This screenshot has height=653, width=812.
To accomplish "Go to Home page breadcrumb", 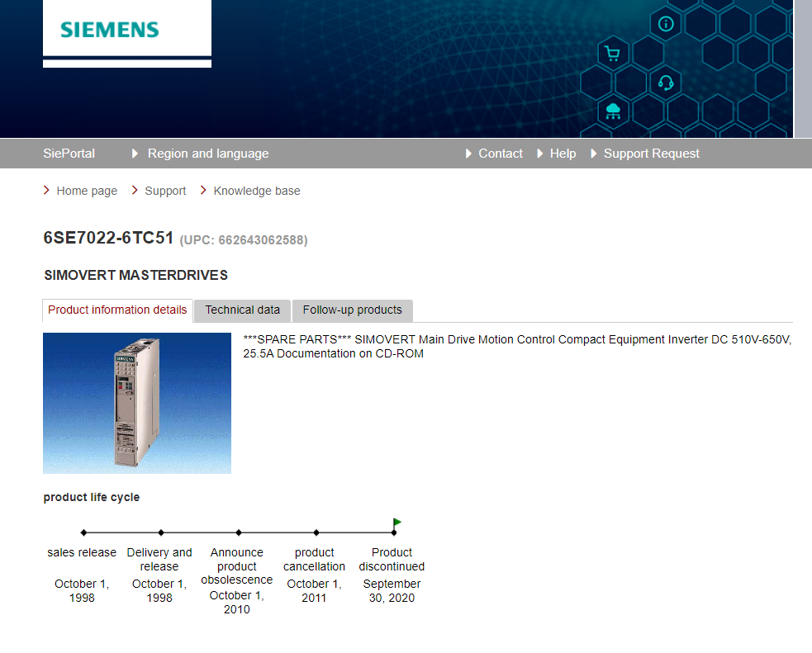I will 87,191.
